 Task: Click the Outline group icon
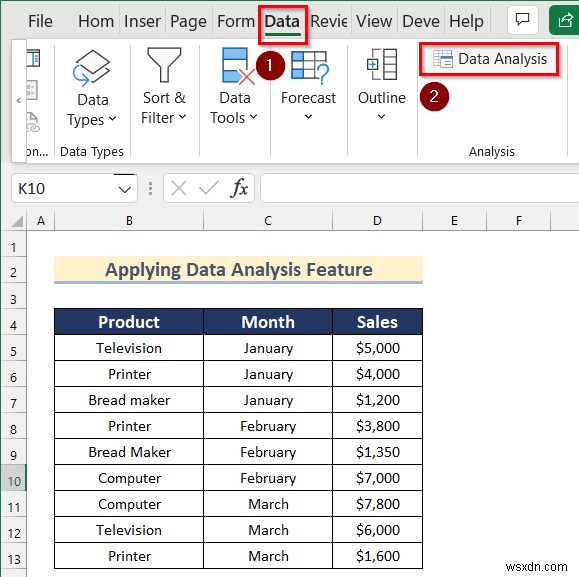click(382, 64)
